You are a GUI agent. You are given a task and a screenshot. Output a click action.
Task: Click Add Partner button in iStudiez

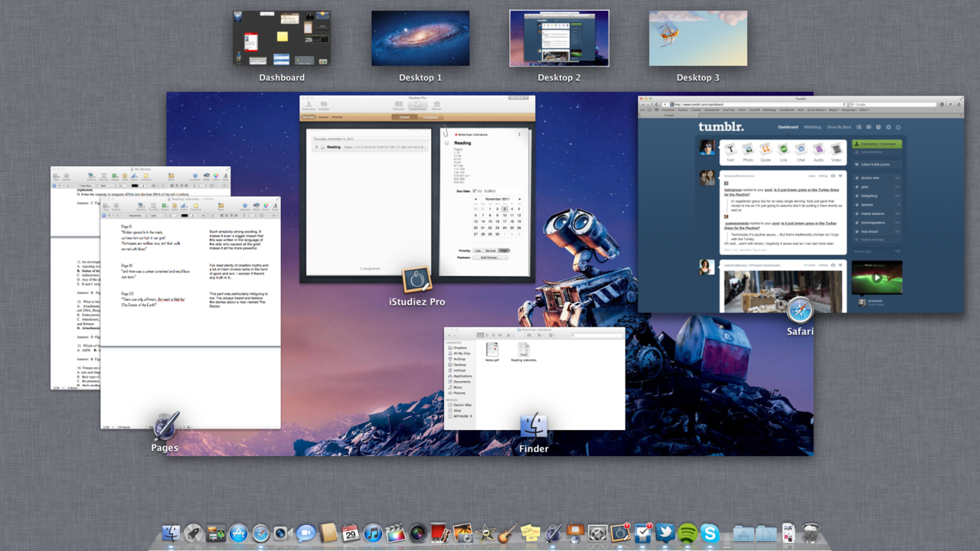pyautogui.click(x=490, y=257)
